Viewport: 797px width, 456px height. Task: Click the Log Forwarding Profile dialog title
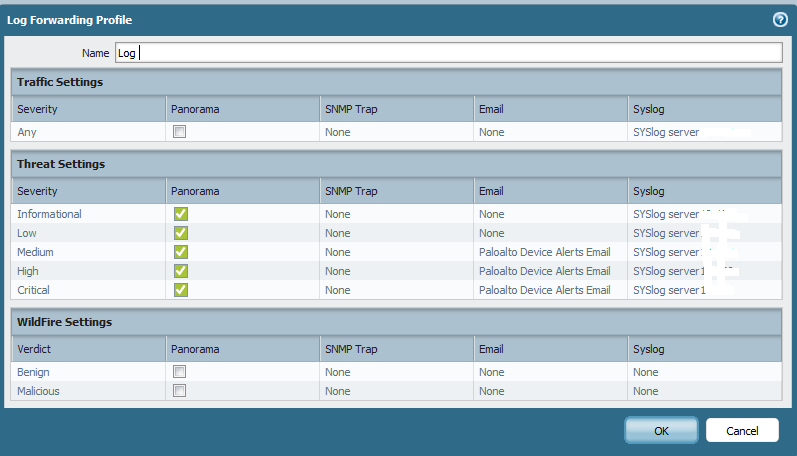pyautogui.click(x=69, y=20)
